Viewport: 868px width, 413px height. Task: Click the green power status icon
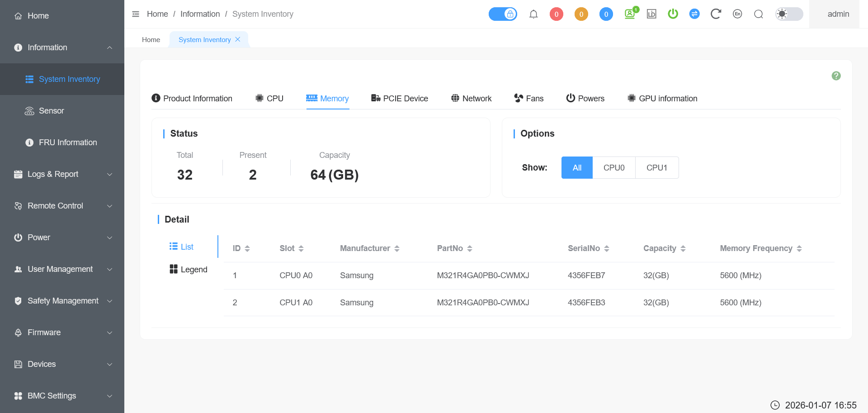[673, 14]
